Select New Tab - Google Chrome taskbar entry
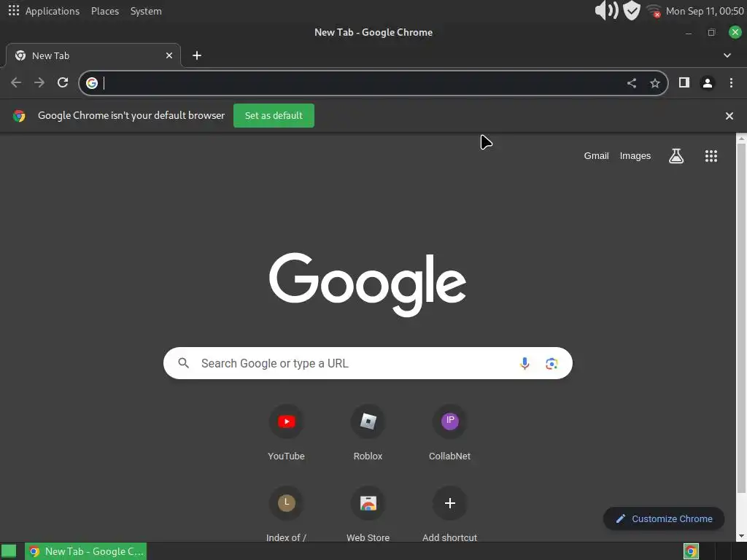 86,551
